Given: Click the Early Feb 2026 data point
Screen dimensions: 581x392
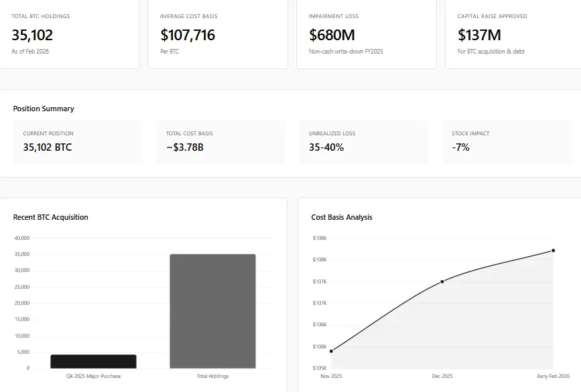Looking at the screenshot, I should (553, 251).
